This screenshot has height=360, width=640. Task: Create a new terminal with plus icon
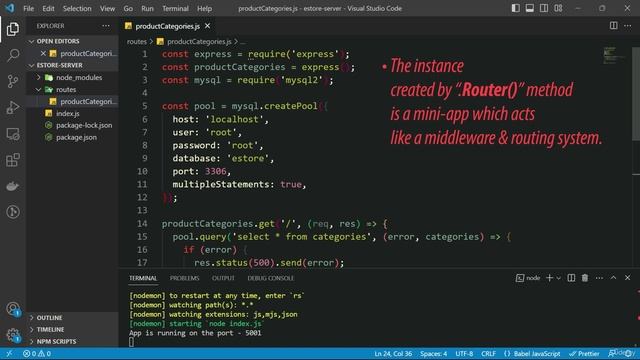point(549,278)
